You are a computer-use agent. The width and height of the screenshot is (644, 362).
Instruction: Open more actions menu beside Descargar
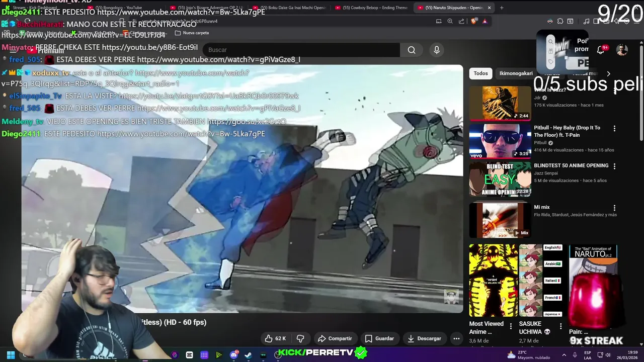(456, 338)
